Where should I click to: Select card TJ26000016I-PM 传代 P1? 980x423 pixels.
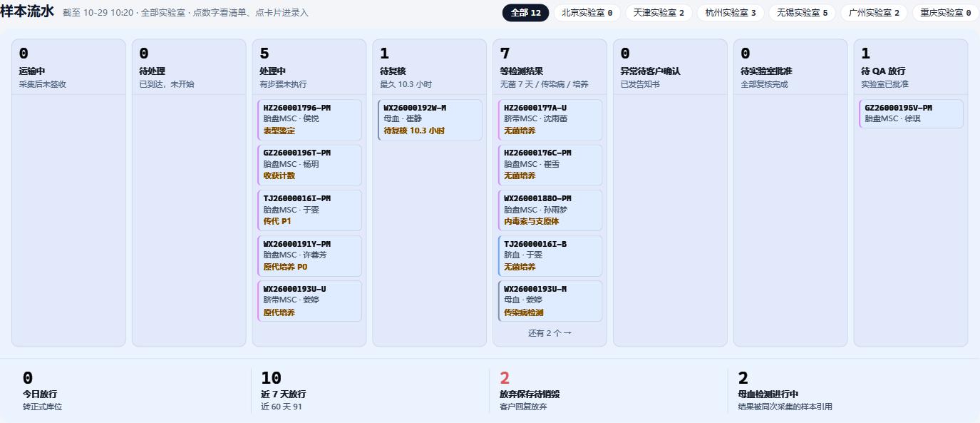pos(310,210)
